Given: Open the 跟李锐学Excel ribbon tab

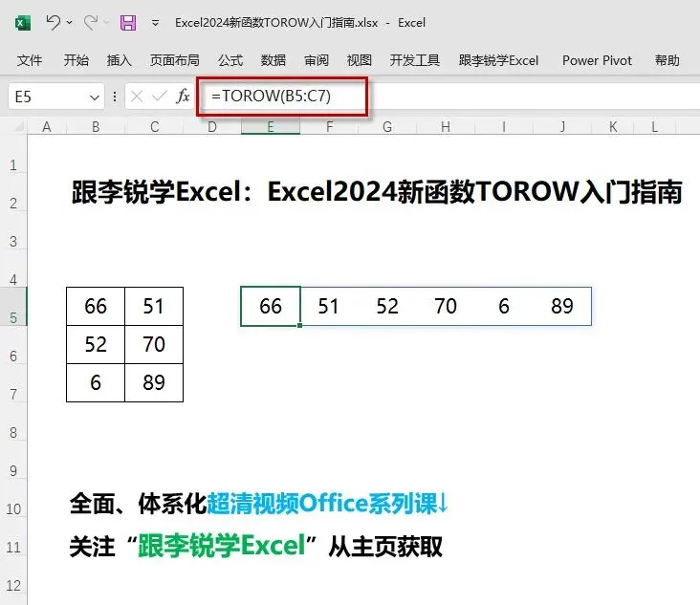Looking at the screenshot, I should pyautogui.click(x=498, y=60).
